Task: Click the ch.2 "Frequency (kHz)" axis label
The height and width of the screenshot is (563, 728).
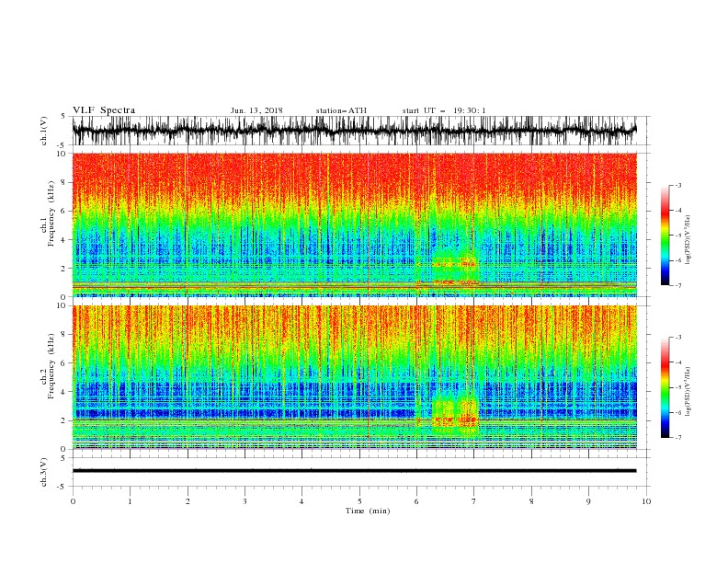Action: click(x=51, y=365)
